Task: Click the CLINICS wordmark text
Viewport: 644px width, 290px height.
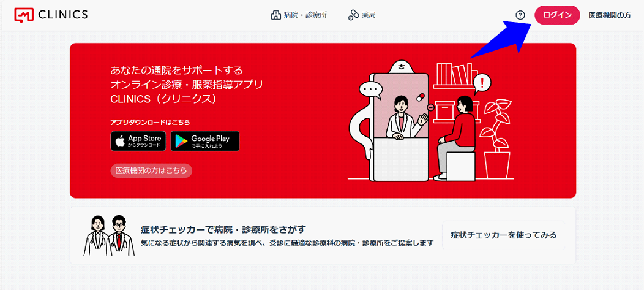Action: click(x=63, y=15)
